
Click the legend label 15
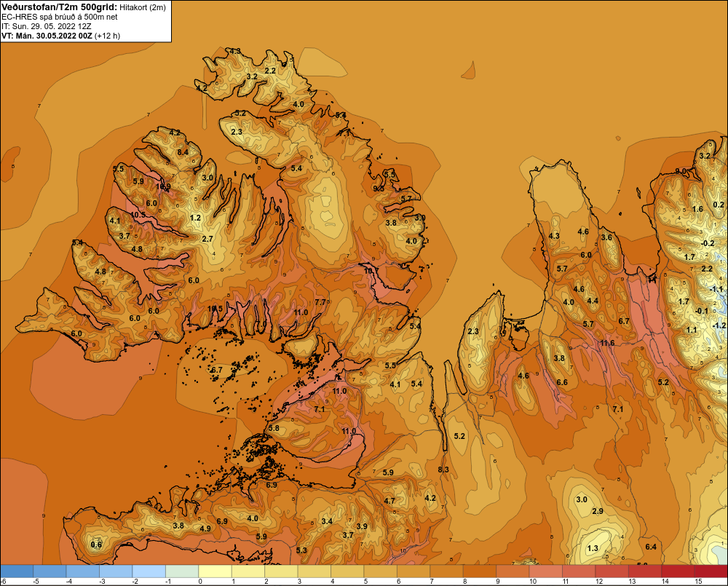(x=698, y=582)
